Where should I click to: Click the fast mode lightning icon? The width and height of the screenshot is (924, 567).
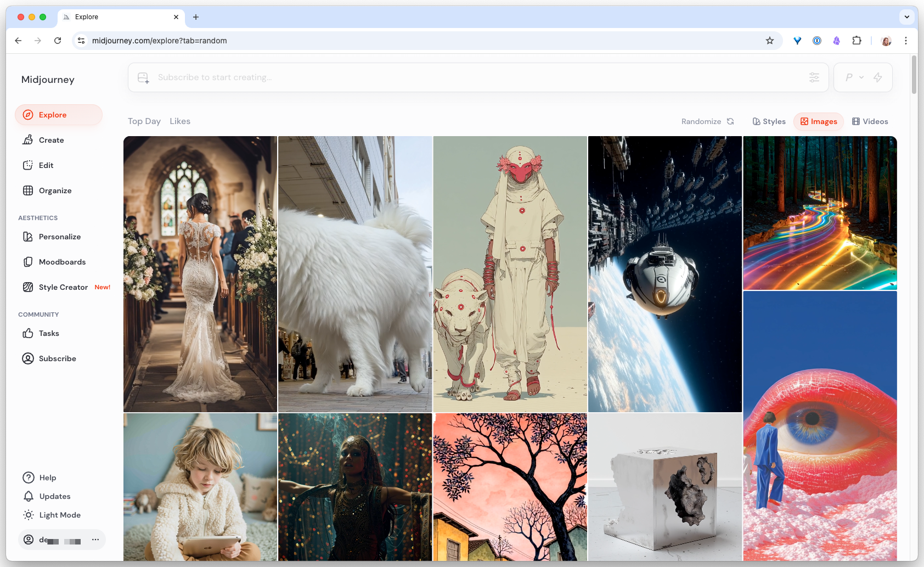tap(878, 77)
